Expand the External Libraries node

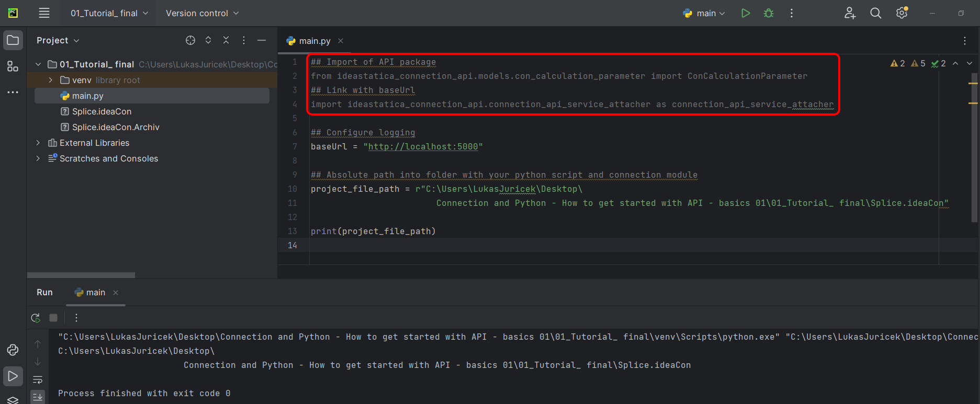(38, 143)
